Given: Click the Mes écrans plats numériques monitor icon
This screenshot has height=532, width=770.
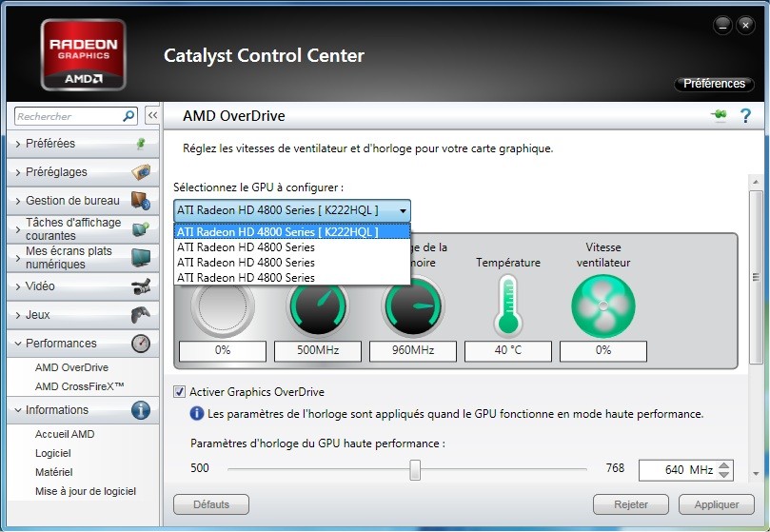Looking at the screenshot, I should 141,257.
